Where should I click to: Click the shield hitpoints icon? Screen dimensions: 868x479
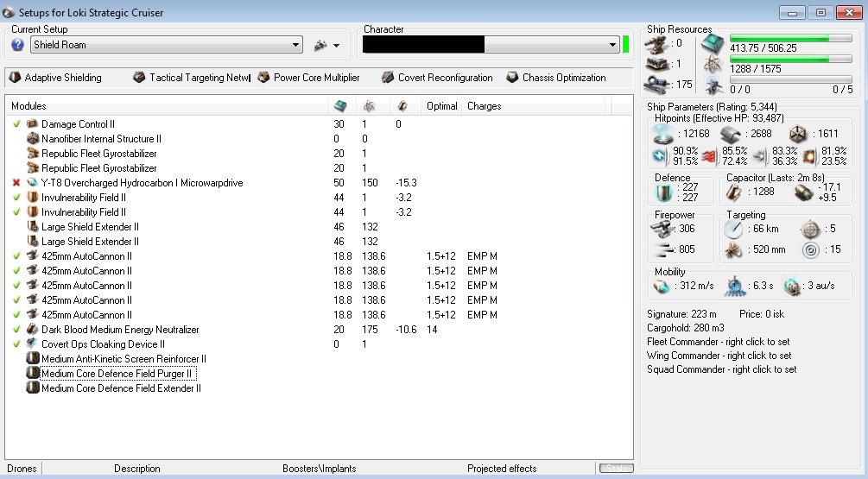click(663, 134)
